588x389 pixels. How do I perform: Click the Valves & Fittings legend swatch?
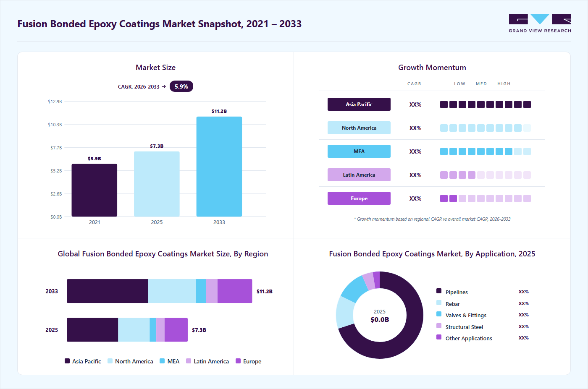(x=439, y=314)
